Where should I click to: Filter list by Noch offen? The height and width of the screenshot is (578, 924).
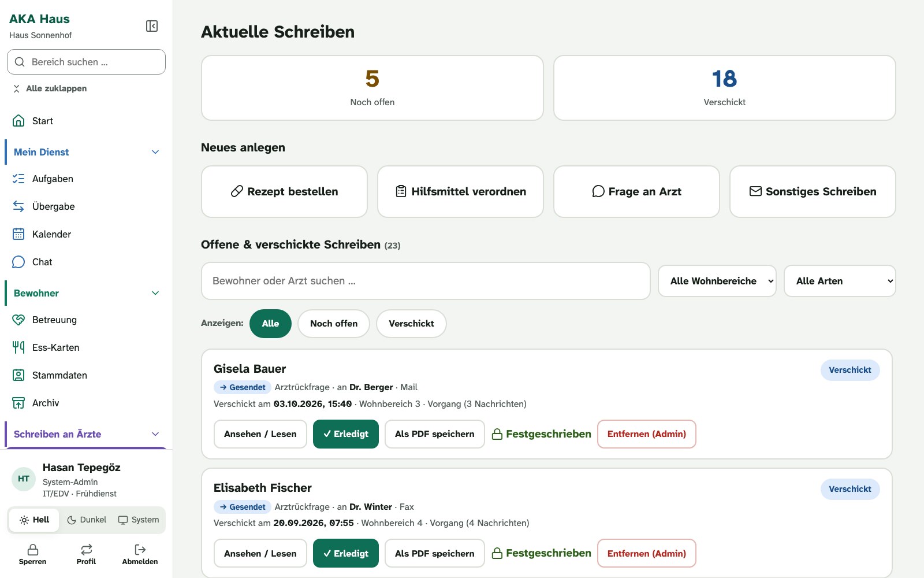point(334,324)
